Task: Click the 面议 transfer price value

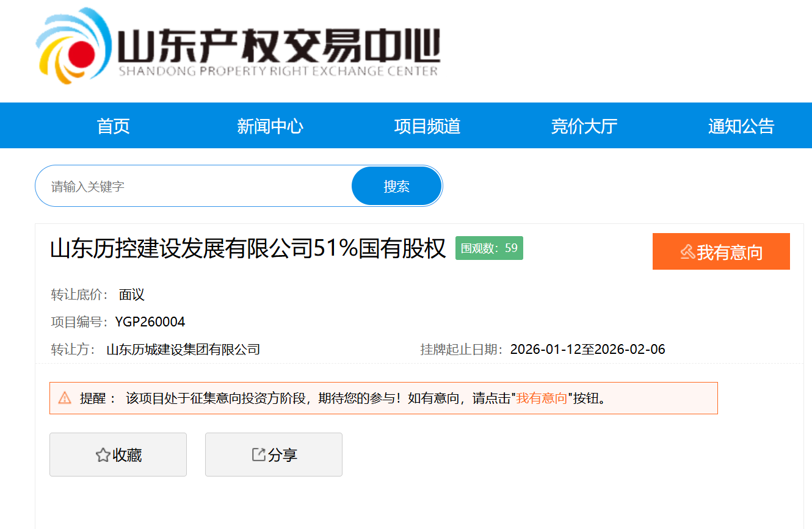Action: tap(132, 295)
